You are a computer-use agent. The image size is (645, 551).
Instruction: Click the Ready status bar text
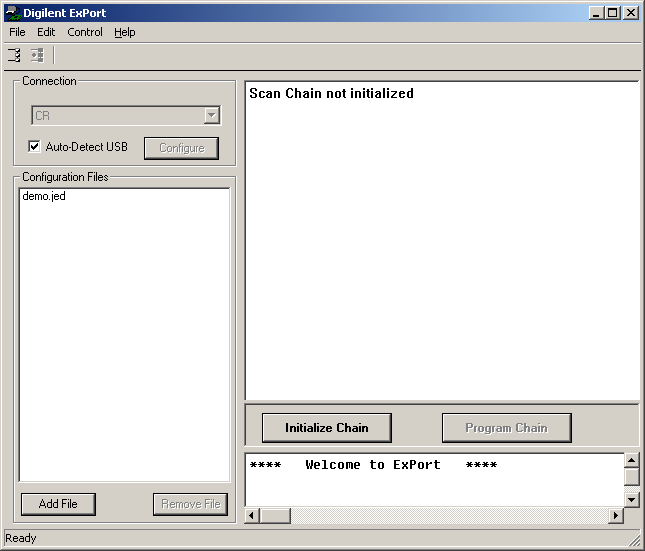[x=21, y=538]
